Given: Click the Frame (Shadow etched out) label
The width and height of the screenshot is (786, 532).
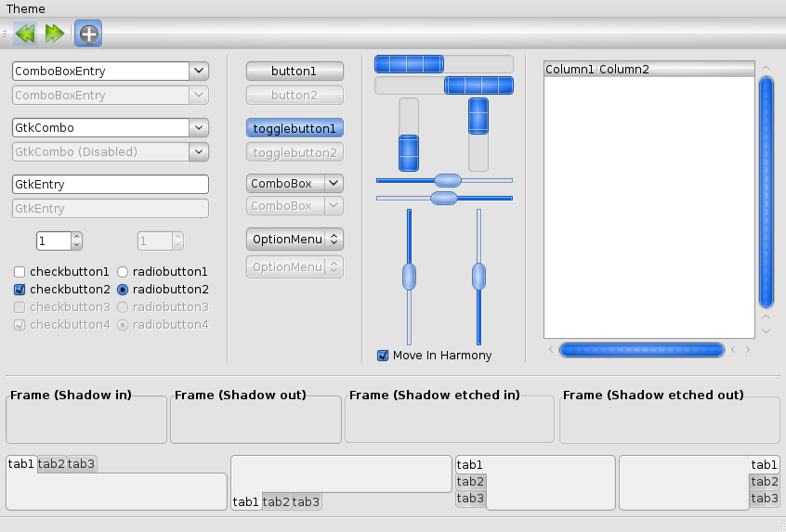Looking at the screenshot, I should (653, 395).
